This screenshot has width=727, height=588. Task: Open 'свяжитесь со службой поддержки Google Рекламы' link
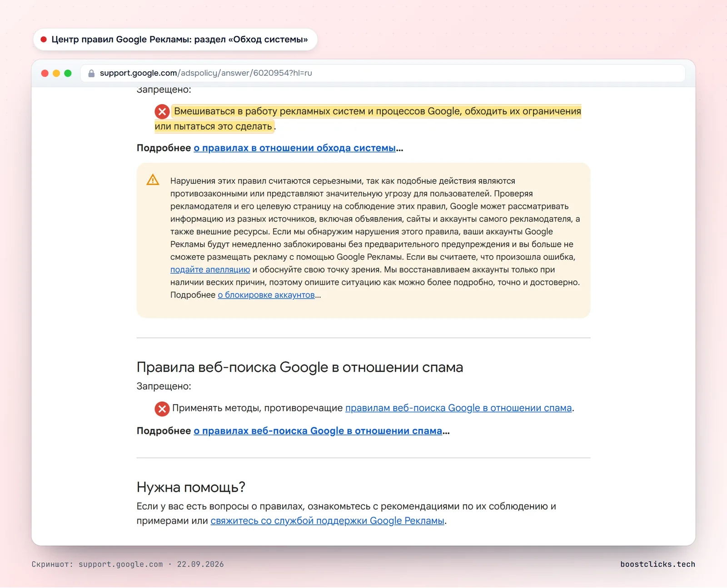coord(327,521)
